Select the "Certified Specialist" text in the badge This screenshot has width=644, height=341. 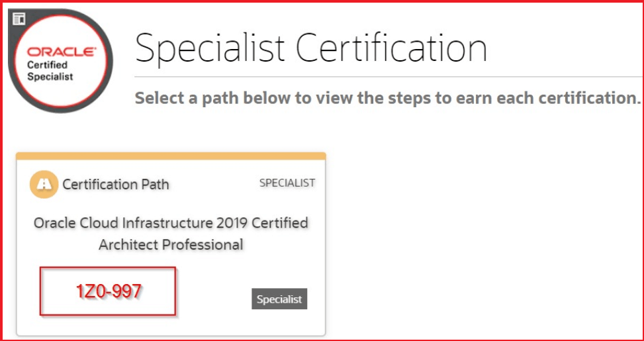(x=50, y=71)
